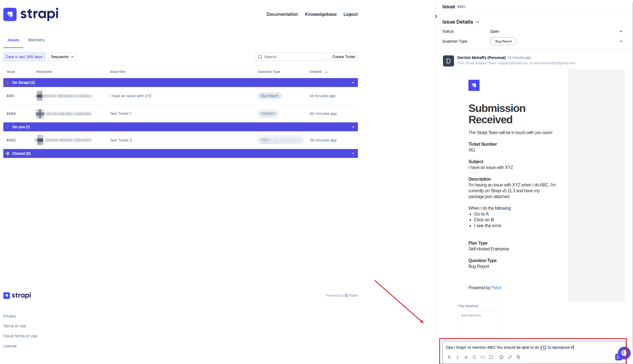The image size is (633, 364).
Task: Collapse the issue side panel arrow
Action: click(436, 16)
